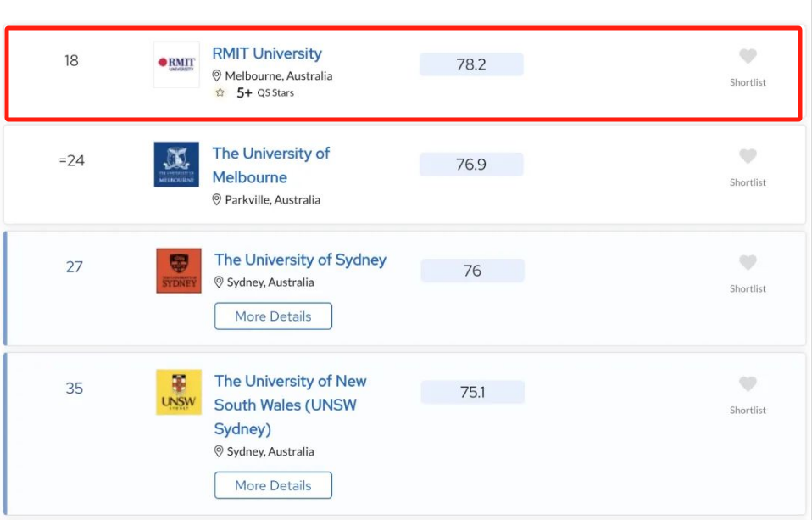Select the 76.9 score badge
This screenshot has height=520, width=812.
pos(471,165)
